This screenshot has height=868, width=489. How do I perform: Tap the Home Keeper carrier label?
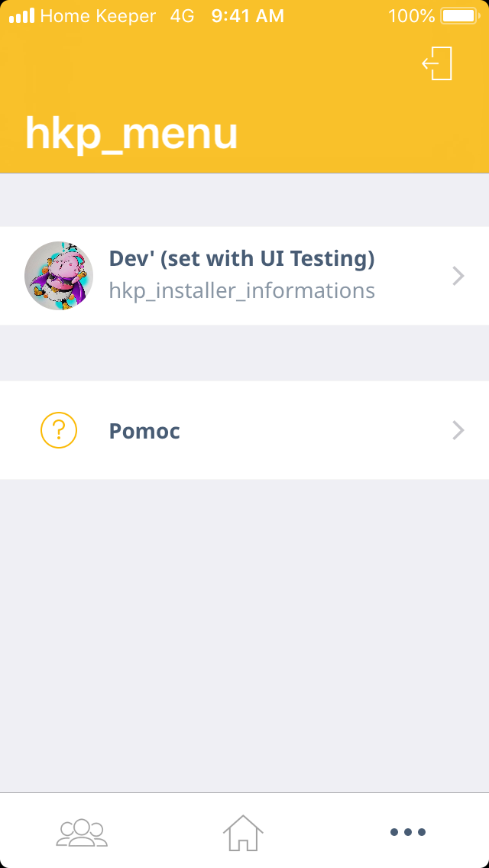point(98,15)
